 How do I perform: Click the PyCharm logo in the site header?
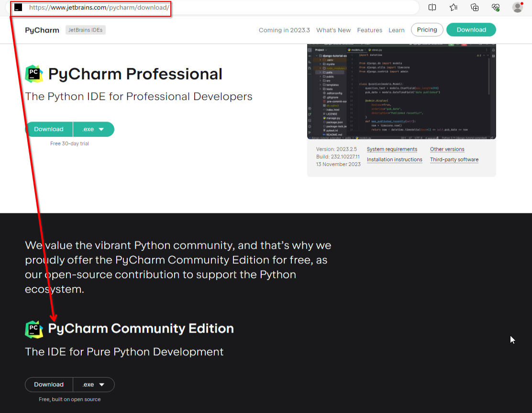pos(42,30)
